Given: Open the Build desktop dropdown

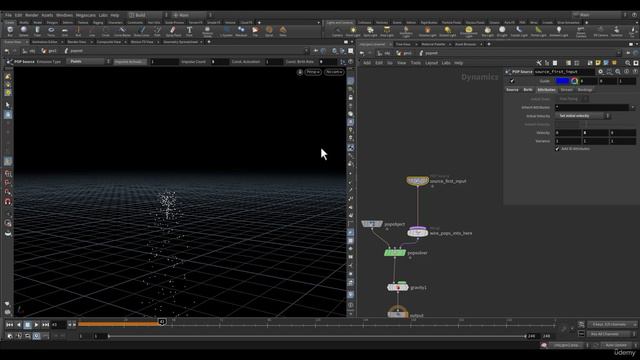Looking at the screenshot, I should tap(147, 15).
